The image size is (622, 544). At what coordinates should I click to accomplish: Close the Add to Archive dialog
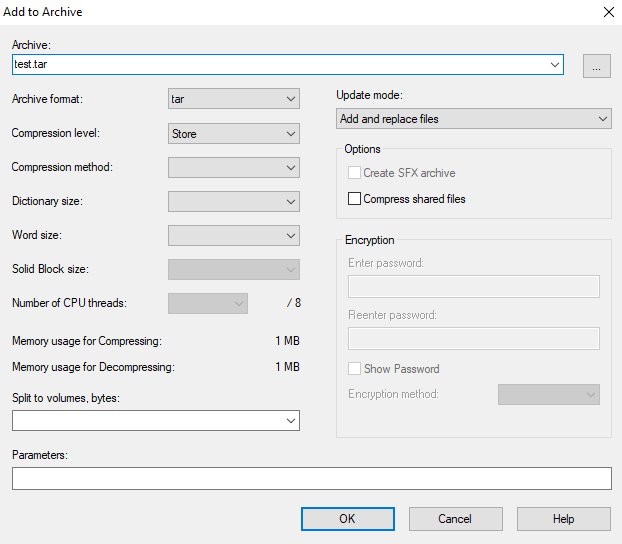(608, 13)
